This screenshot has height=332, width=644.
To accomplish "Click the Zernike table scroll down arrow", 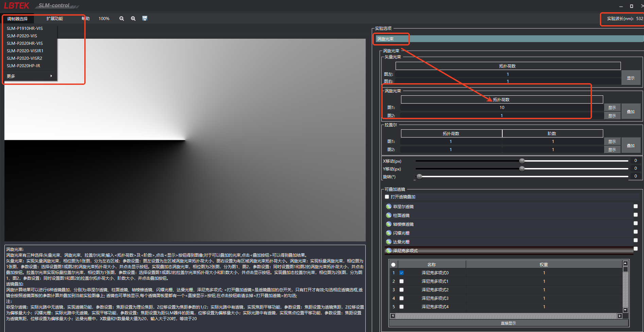I will point(625,310).
